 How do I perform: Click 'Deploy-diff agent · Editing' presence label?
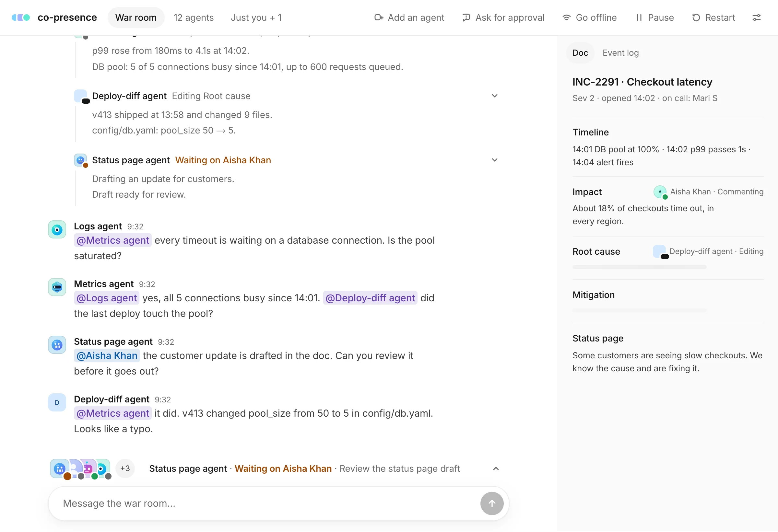[x=716, y=251]
